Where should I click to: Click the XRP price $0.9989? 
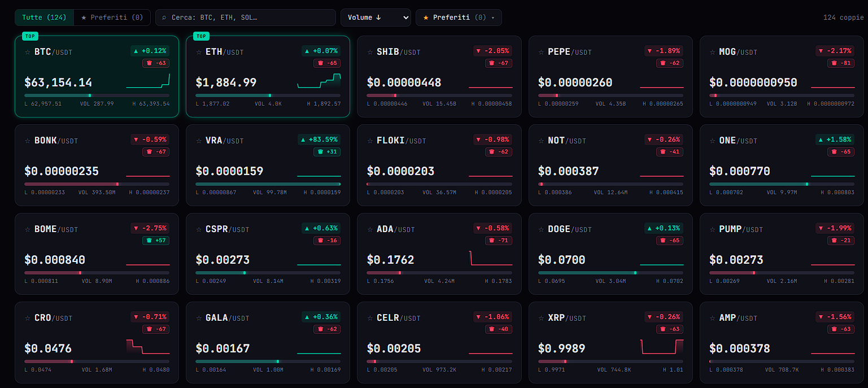(x=561, y=348)
